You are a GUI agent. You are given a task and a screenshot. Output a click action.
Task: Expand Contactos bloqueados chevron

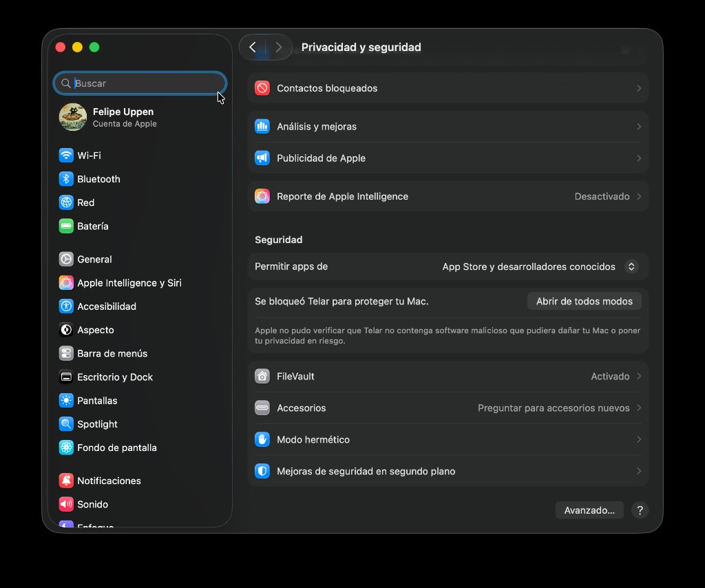click(639, 88)
